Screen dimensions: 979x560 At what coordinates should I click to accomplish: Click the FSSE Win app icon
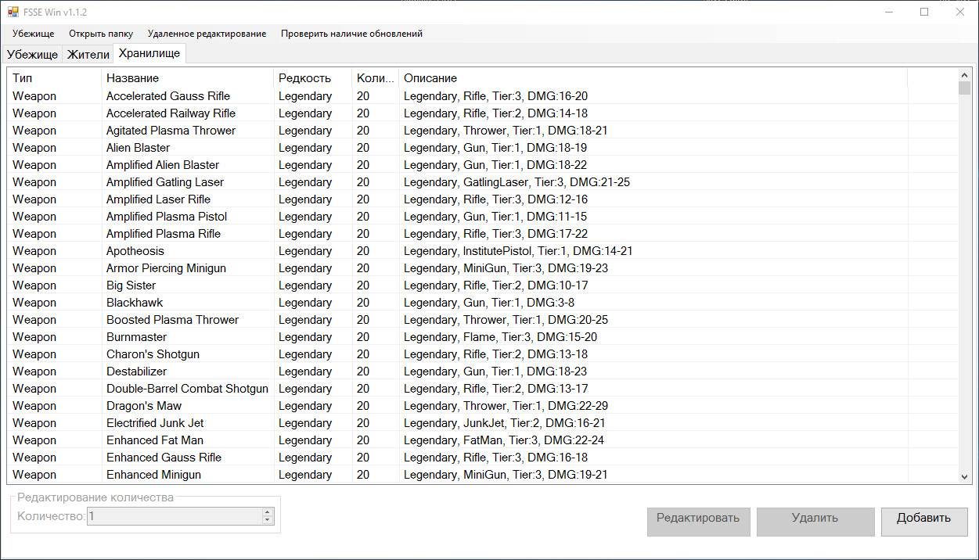coord(13,12)
